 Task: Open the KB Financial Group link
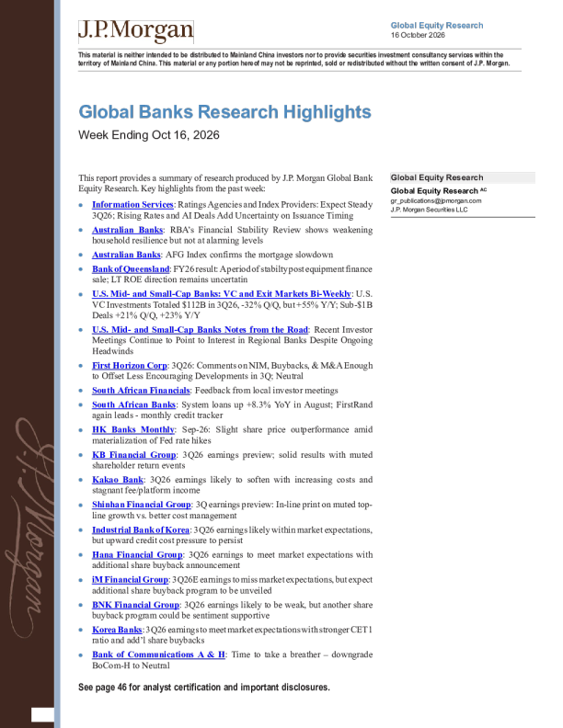click(133, 455)
